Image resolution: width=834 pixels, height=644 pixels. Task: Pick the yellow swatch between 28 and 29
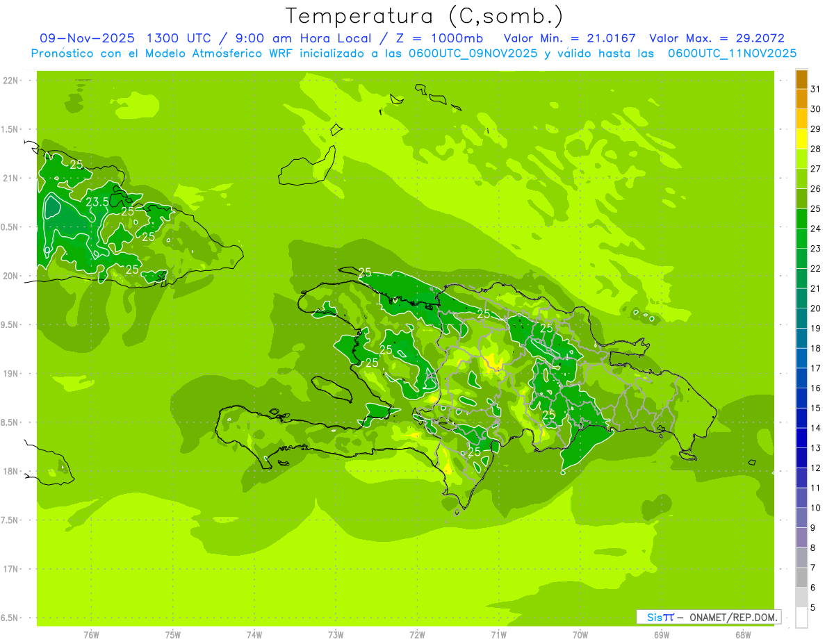[x=801, y=139]
